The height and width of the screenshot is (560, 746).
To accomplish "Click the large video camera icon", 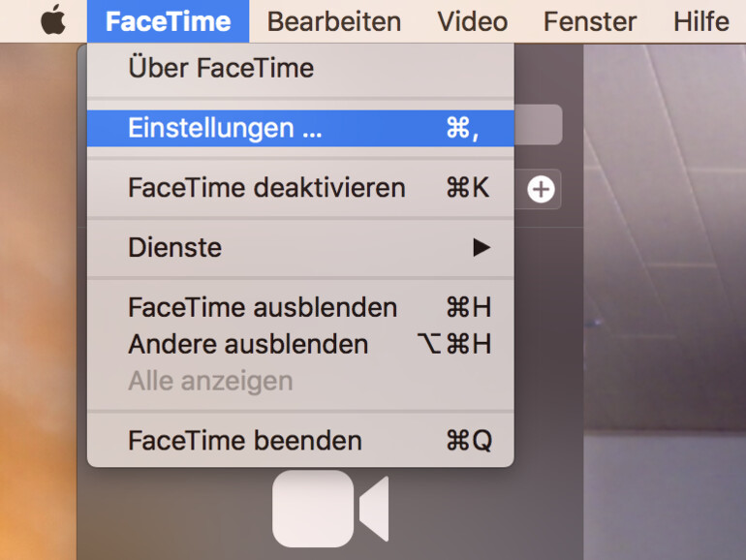I will click(x=329, y=509).
